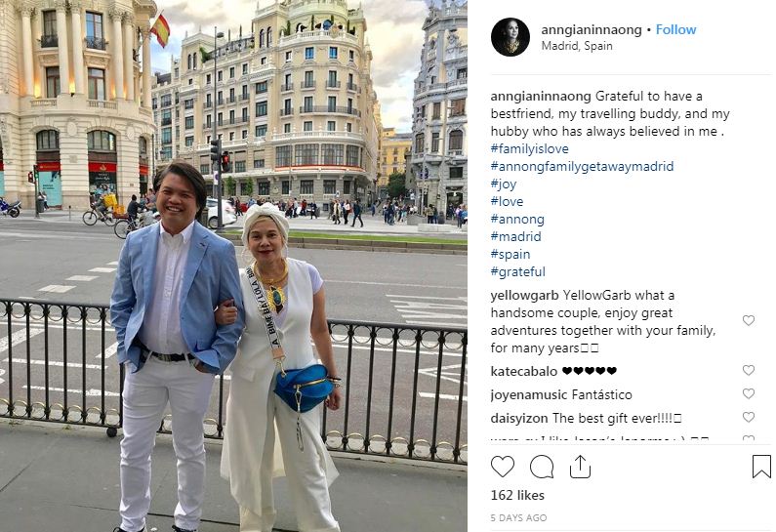Like katecabalo's comment with its heart

(749, 370)
